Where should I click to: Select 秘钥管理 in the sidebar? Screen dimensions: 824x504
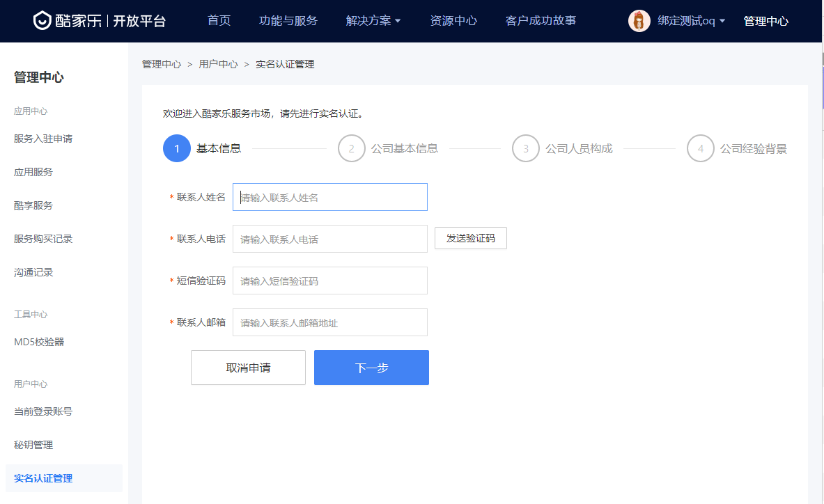coord(33,445)
